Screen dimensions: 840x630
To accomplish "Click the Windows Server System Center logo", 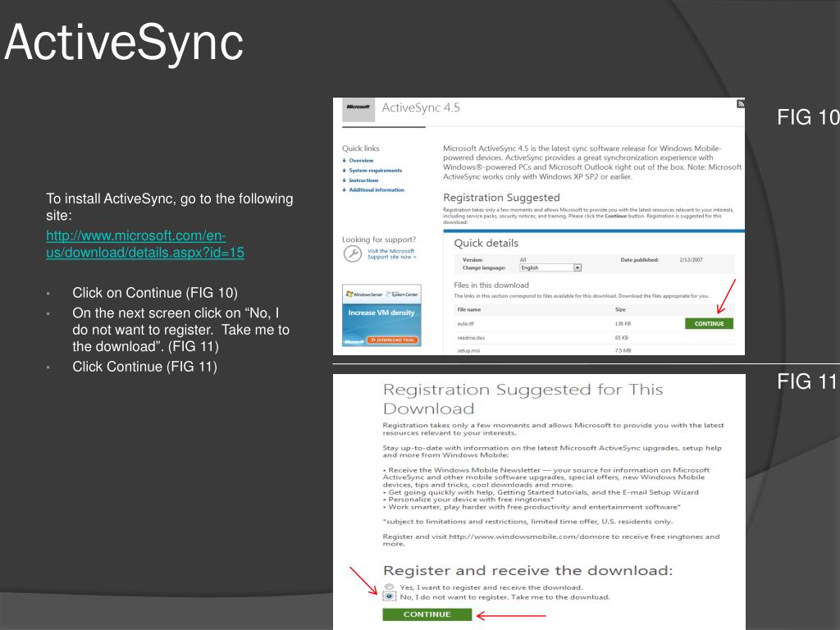I will click(x=381, y=294).
